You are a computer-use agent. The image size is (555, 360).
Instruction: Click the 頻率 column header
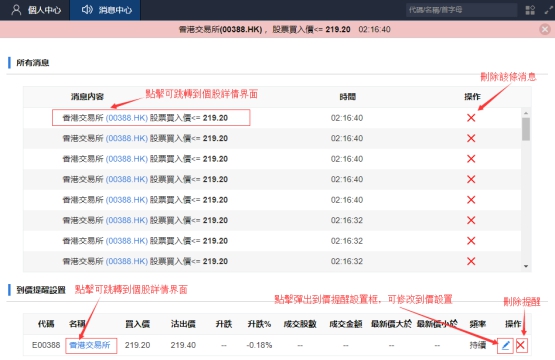pyautogui.click(x=477, y=324)
